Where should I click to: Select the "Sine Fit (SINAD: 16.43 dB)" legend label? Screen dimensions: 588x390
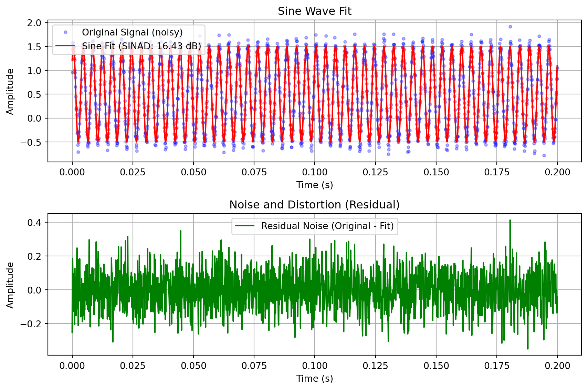point(141,46)
